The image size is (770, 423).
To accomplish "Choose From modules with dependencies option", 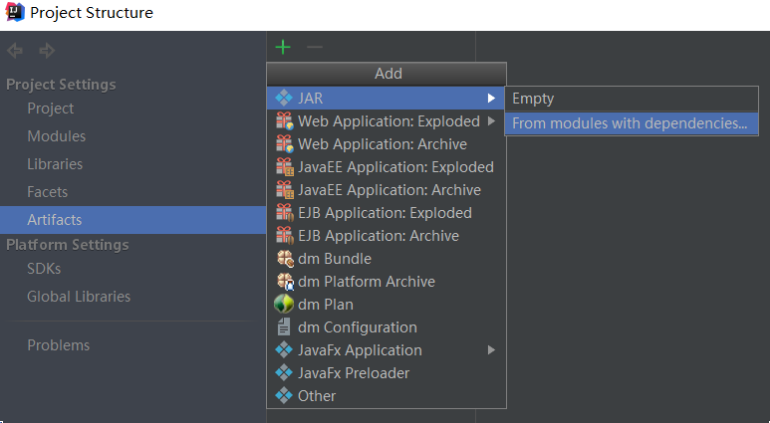I will click(629, 124).
